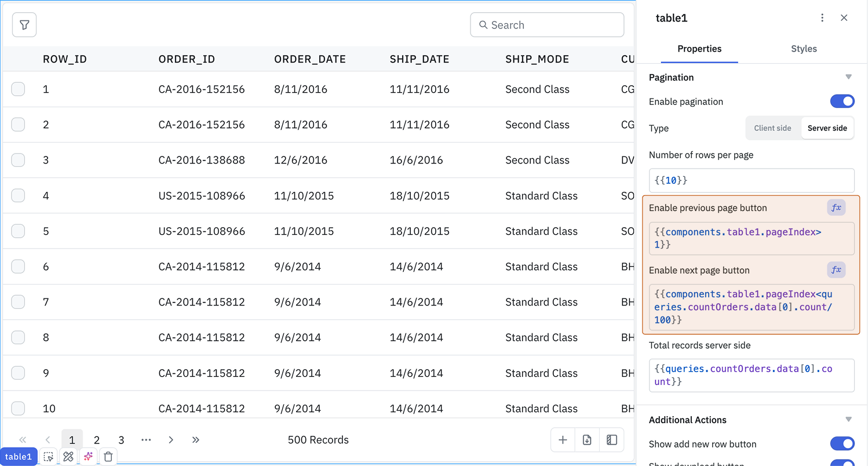
Task: Click the Enable previous page button code field
Action: point(752,238)
